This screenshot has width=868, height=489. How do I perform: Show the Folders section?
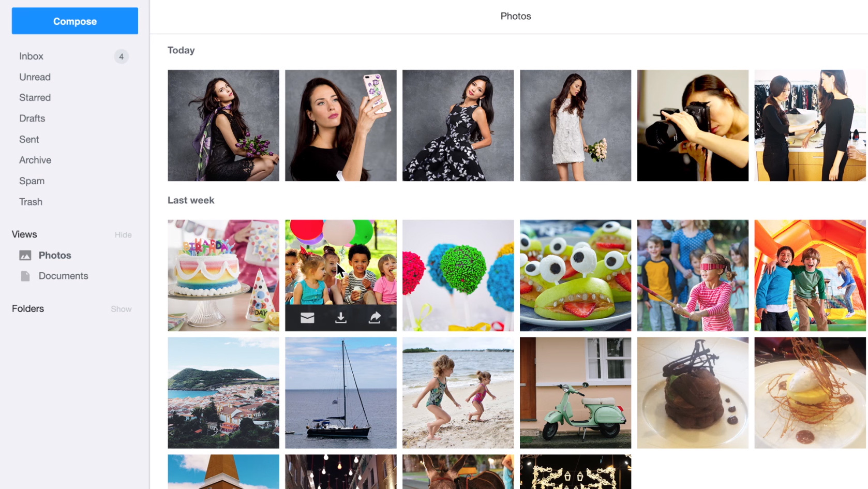121,309
